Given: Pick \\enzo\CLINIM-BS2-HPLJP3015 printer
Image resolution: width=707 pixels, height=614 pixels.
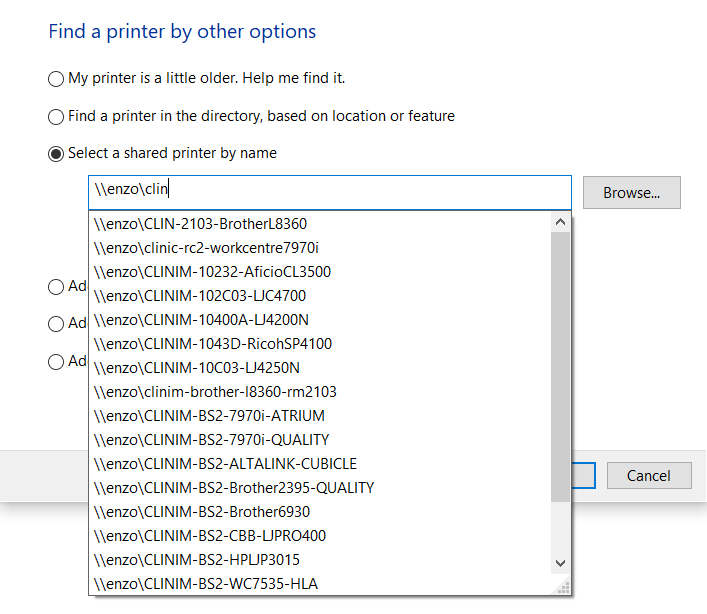Looking at the screenshot, I should pos(320,560).
